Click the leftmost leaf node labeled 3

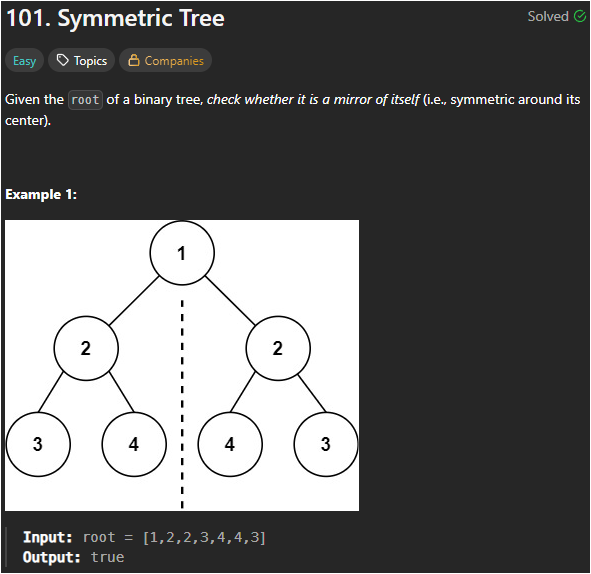point(38,444)
